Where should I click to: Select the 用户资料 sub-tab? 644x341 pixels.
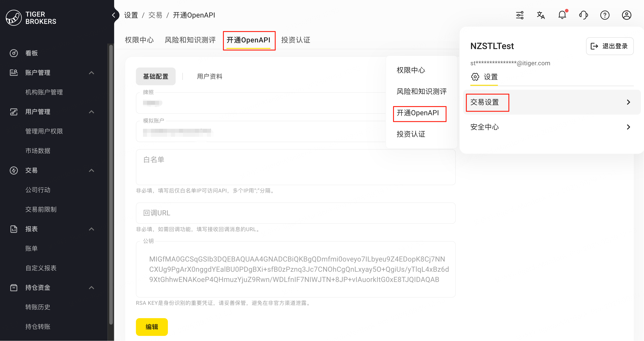209,77
